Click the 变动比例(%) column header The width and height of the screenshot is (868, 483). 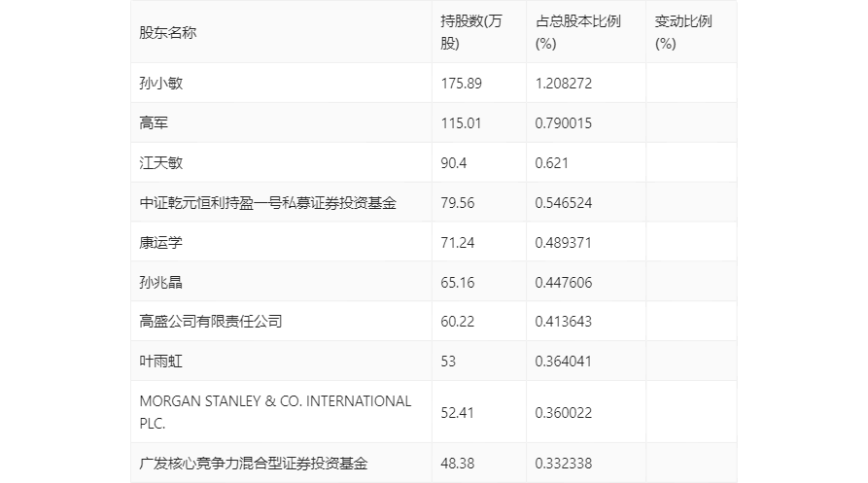click(x=683, y=32)
